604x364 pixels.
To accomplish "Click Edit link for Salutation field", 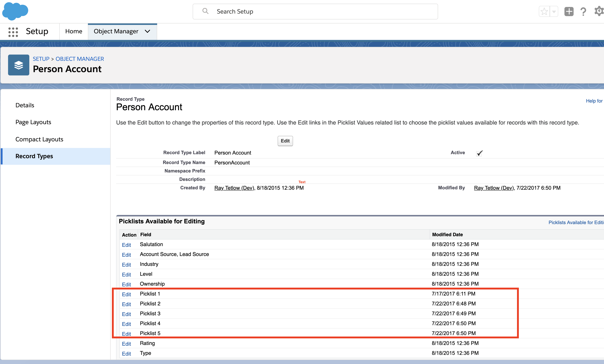I will point(126,245).
